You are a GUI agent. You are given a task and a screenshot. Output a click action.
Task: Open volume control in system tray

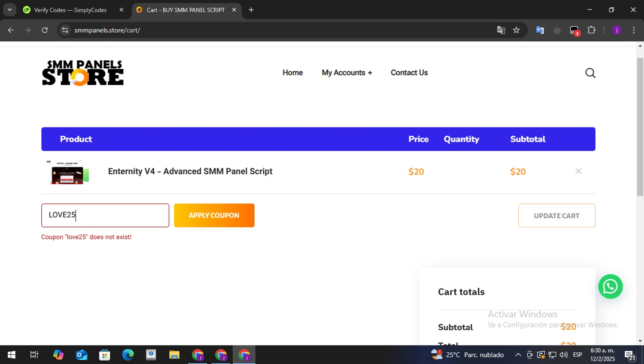[x=564, y=355]
